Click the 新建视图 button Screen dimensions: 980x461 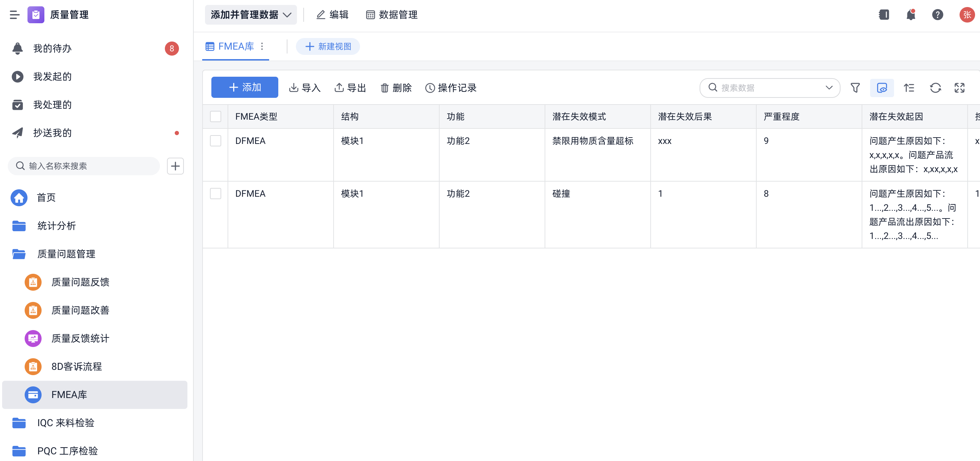click(x=328, y=46)
